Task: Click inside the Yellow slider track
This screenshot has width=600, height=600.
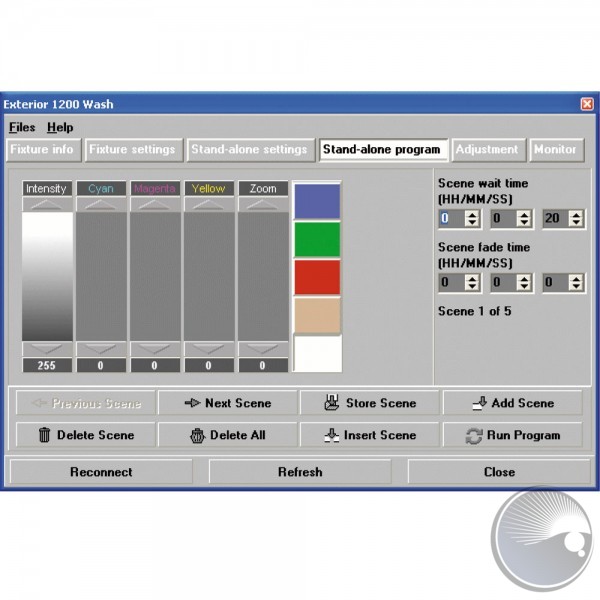Action: pyautogui.click(x=209, y=277)
